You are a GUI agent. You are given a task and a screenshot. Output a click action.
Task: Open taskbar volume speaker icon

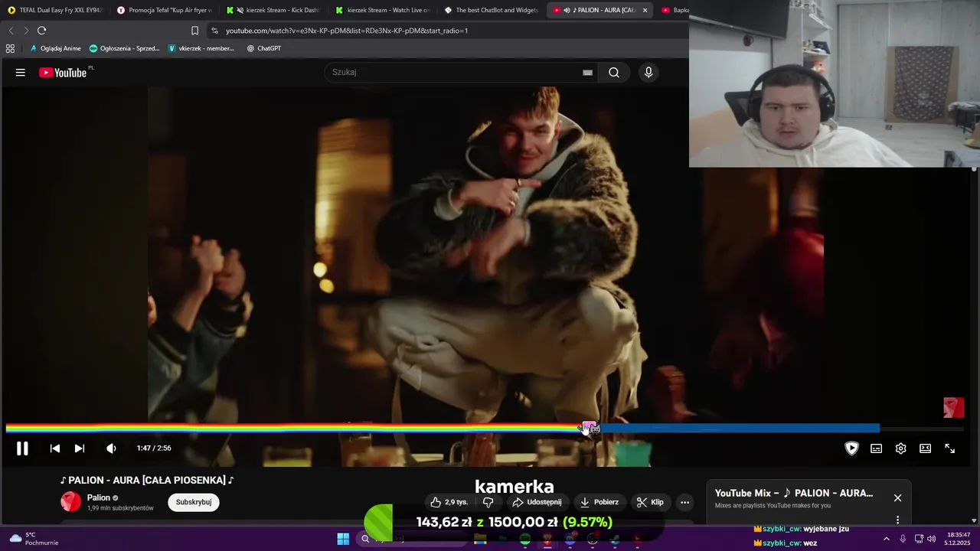tap(931, 539)
